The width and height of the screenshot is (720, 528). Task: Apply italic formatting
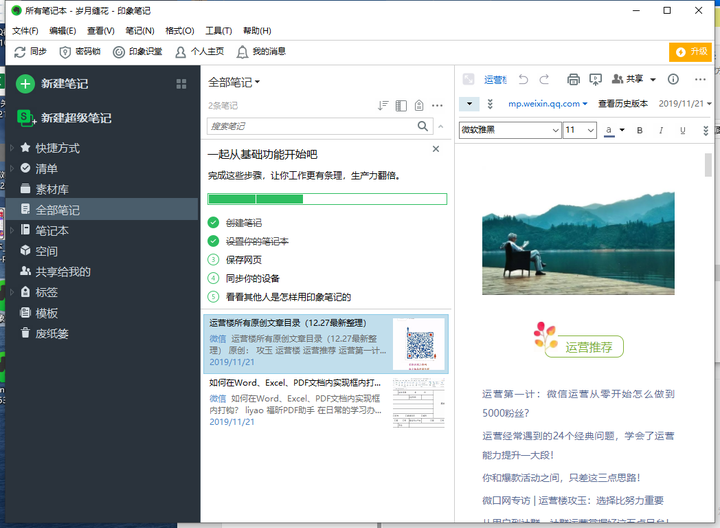click(661, 130)
